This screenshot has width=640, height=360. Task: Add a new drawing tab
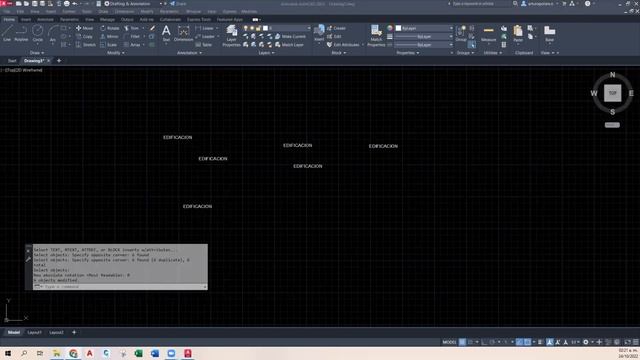pos(59,61)
